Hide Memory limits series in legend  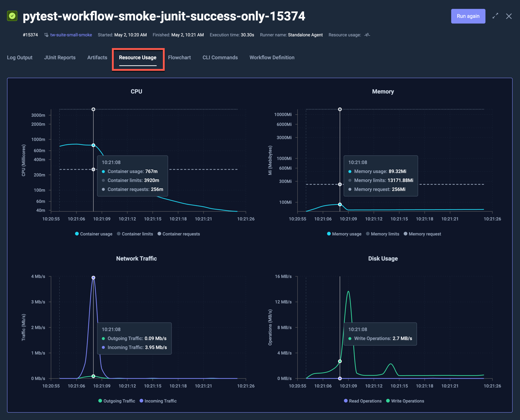pos(382,234)
